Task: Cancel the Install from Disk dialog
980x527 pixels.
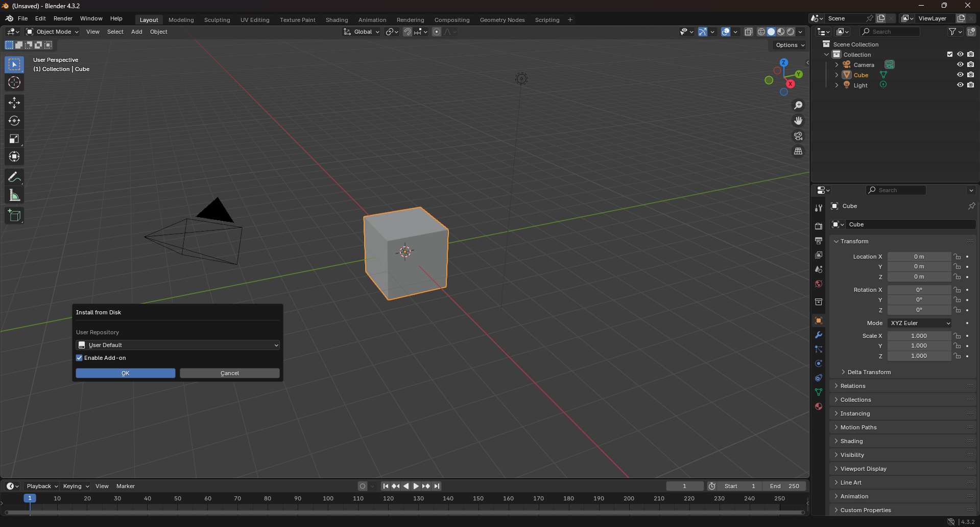Action: tap(230, 373)
